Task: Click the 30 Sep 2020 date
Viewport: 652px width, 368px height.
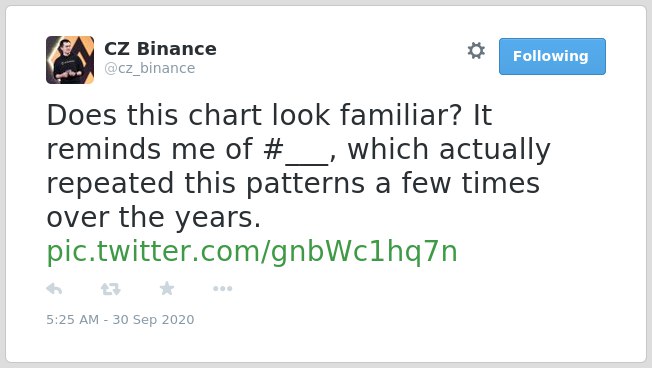Action: [153, 319]
